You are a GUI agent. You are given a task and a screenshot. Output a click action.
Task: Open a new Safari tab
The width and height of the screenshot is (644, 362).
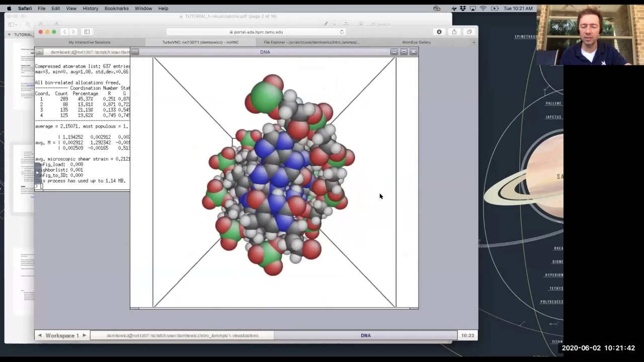coord(473,42)
